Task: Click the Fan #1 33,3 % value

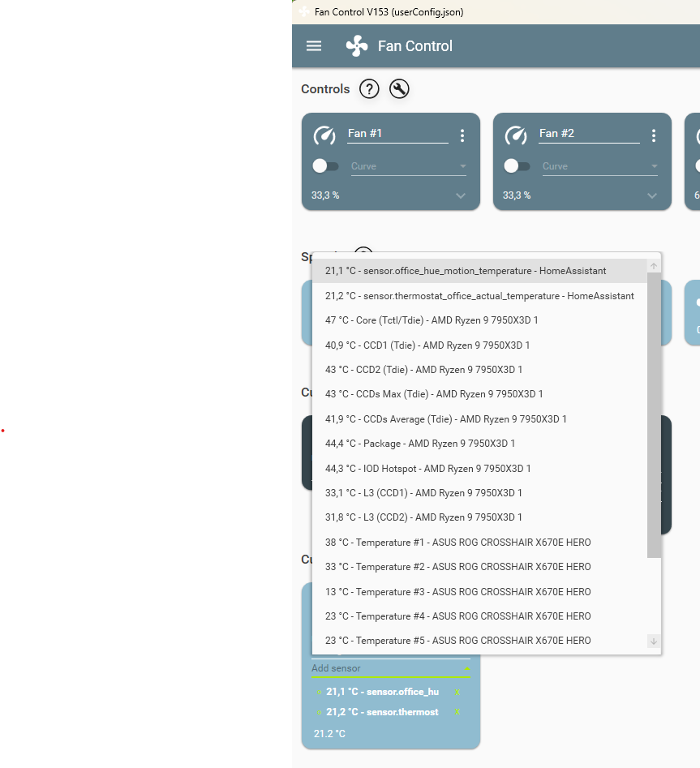Action: coord(325,195)
